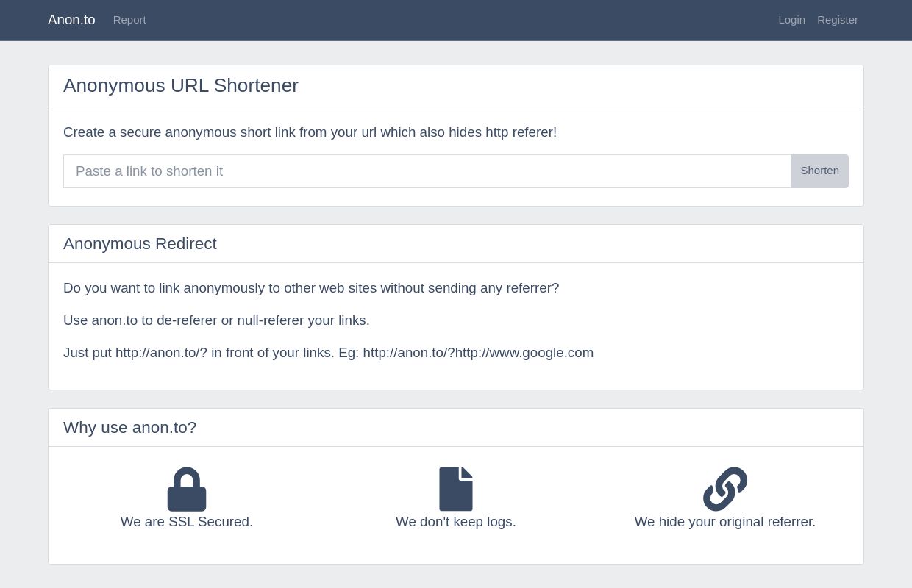This screenshot has width=912, height=588.
Task: Click the document logs icon
Action: point(456,490)
